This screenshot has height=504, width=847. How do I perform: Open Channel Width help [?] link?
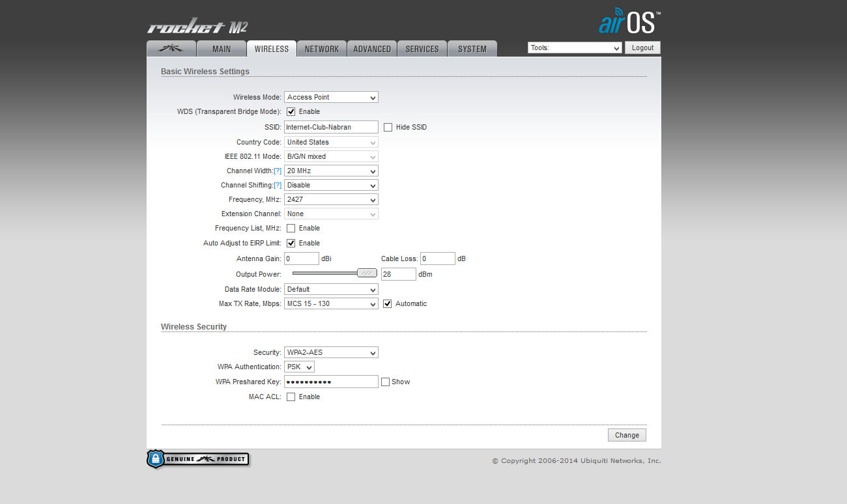coord(278,171)
